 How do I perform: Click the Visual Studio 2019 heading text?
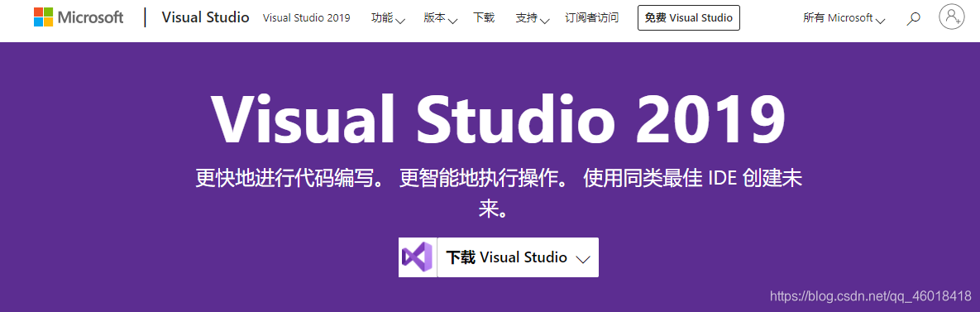(498, 120)
